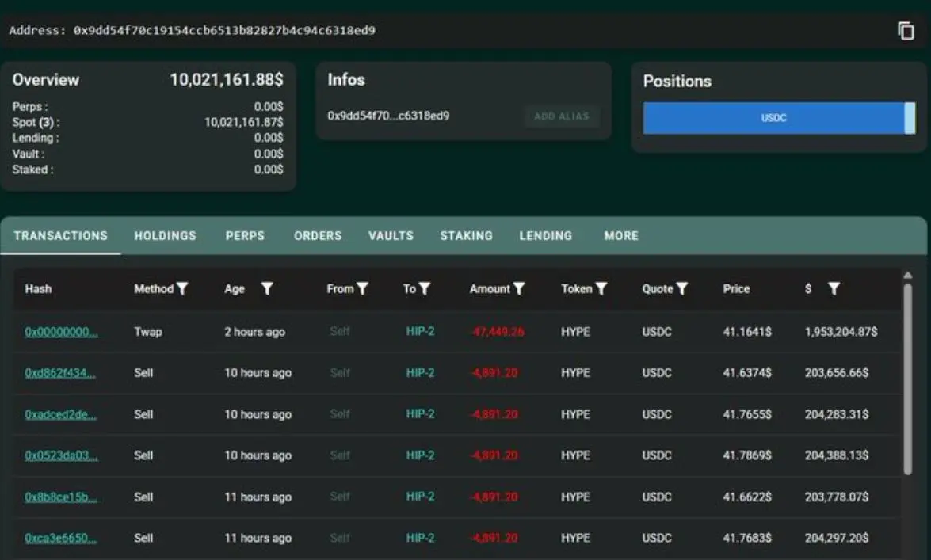Open the $ value column filter
Image resolution: width=931 pixels, height=560 pixels.
[834, 288]
